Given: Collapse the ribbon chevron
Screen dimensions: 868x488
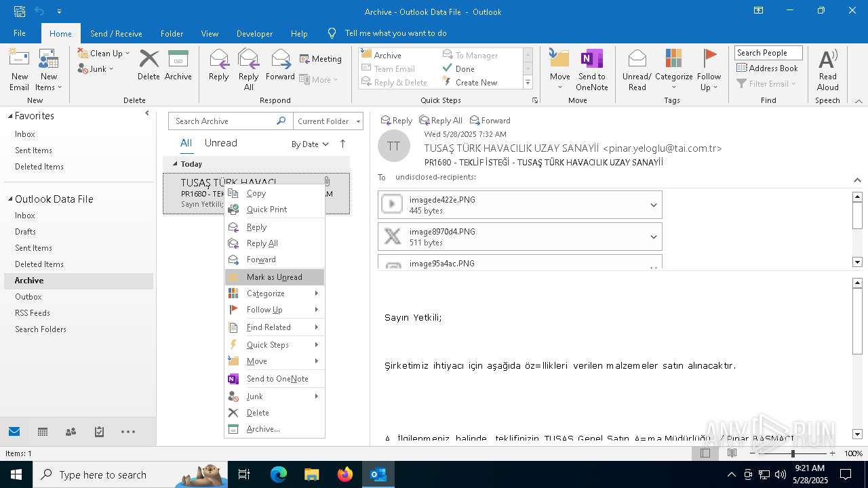Looking at the screenshot, I should 859,101.
